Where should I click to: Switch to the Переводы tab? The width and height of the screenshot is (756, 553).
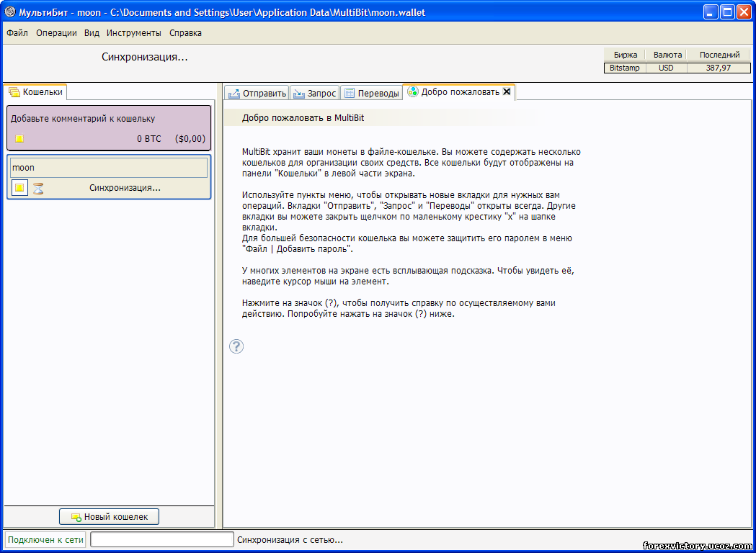(371, 93)
